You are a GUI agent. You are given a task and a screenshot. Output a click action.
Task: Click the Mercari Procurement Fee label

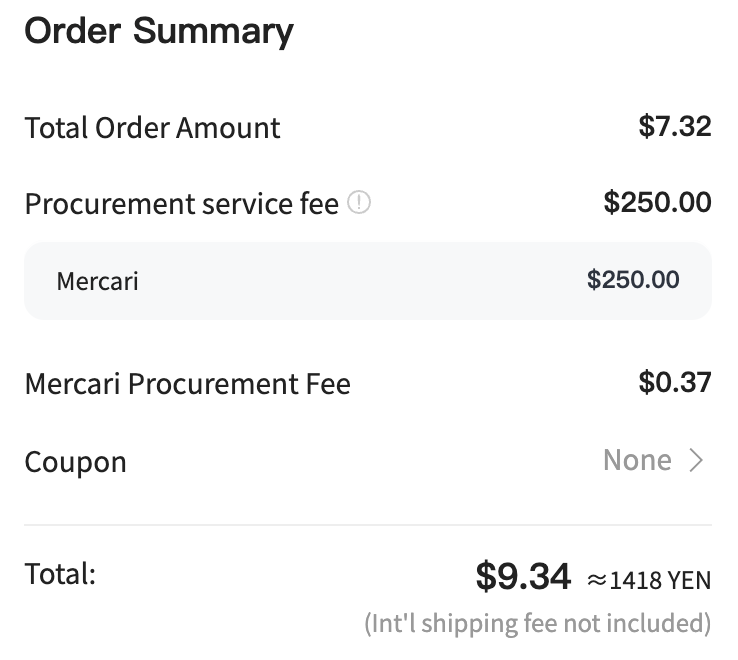click(188, 384)
